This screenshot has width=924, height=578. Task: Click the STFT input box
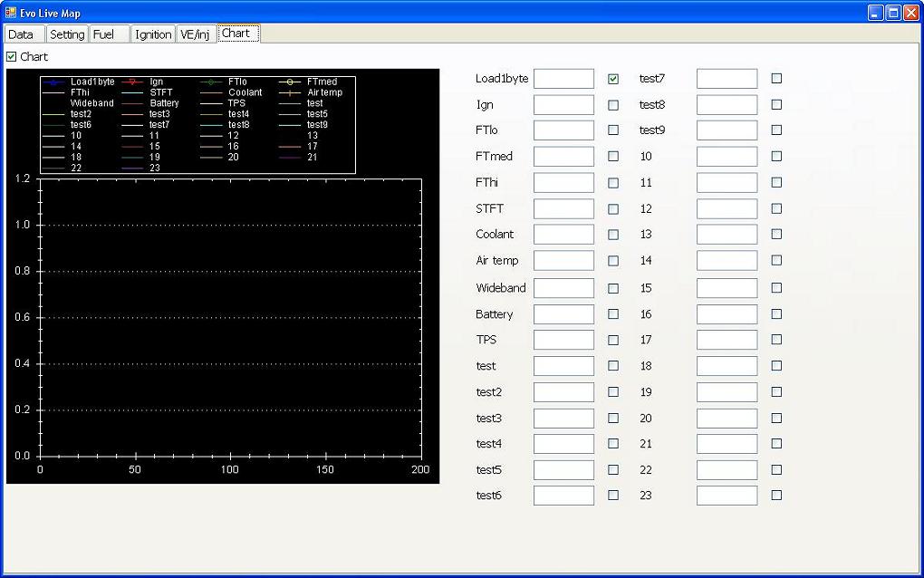(x=564, y=208)
